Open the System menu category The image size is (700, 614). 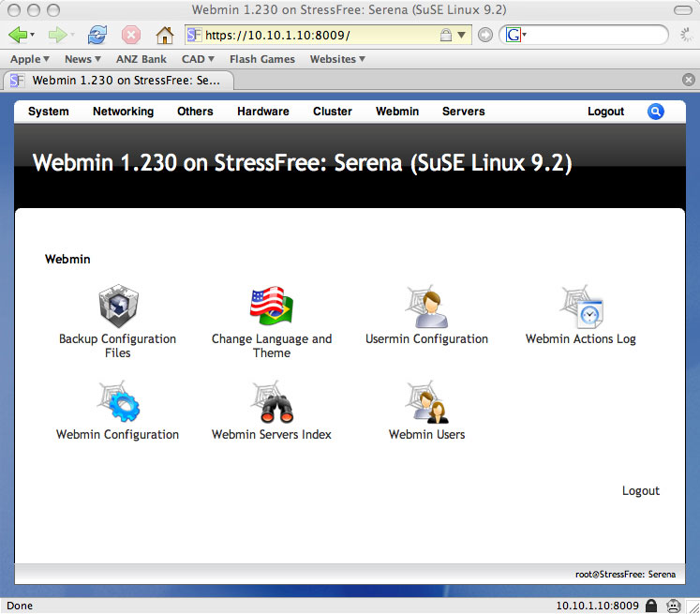(x=48, y=112)
